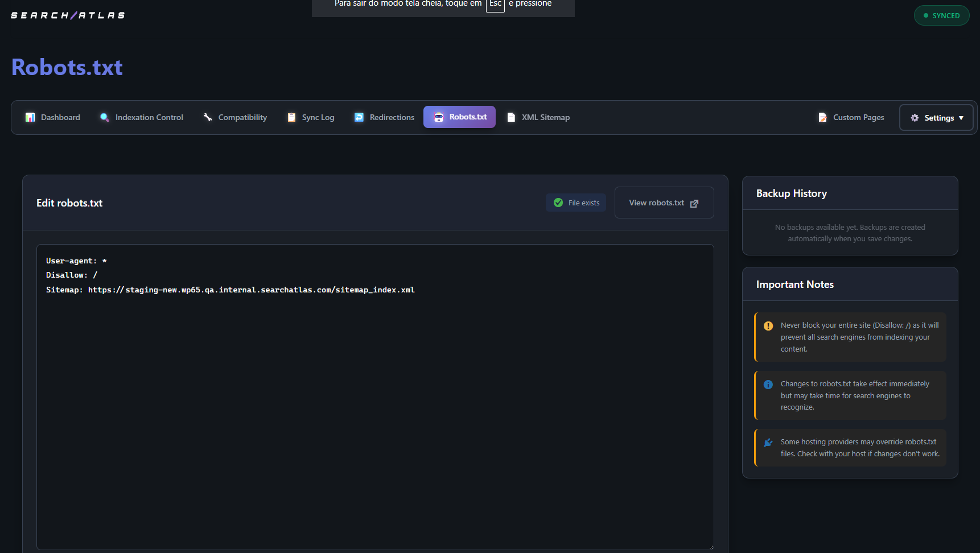The height and width of the screenshot is (553, 980).
Task: Click the text area resize handle
Action: point(710,547)
